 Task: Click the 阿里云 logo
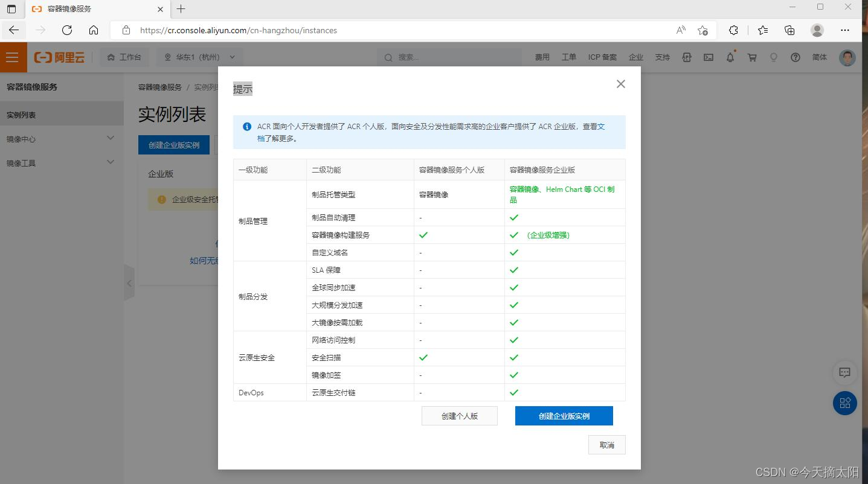pos(59,57)
